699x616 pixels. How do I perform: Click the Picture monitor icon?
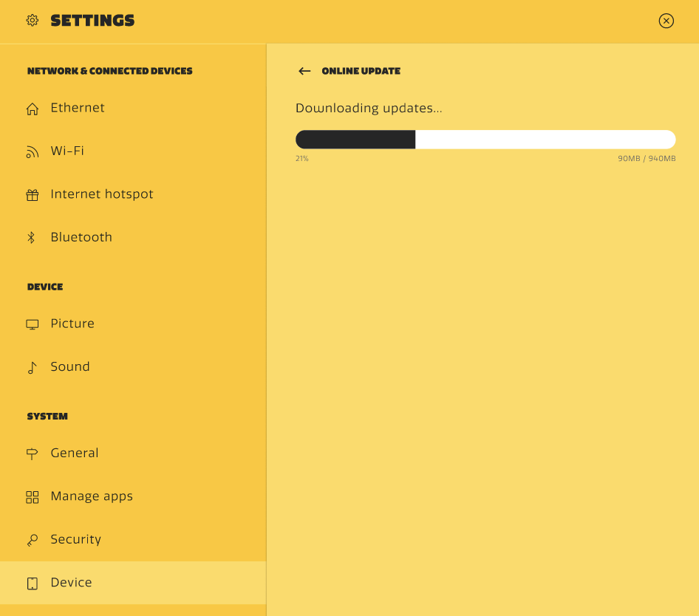click(32, 324)
